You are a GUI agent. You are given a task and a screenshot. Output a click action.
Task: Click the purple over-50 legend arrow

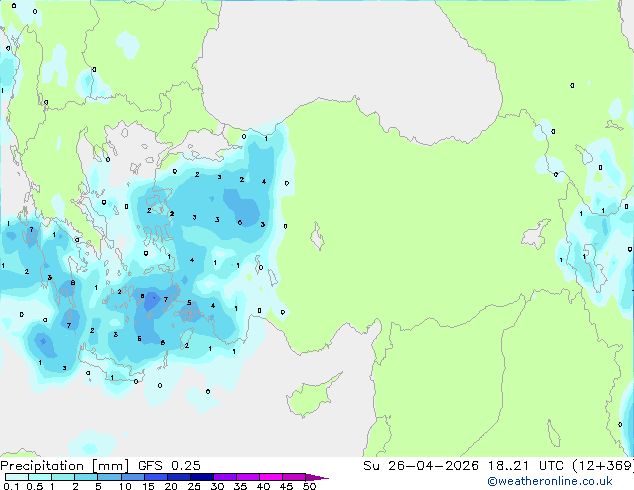317,477
